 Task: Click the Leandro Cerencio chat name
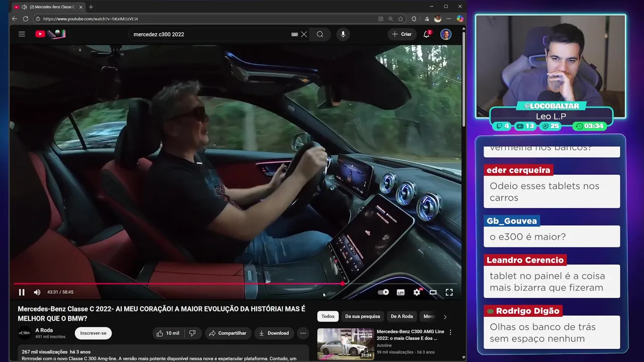(x=525, y=260)
